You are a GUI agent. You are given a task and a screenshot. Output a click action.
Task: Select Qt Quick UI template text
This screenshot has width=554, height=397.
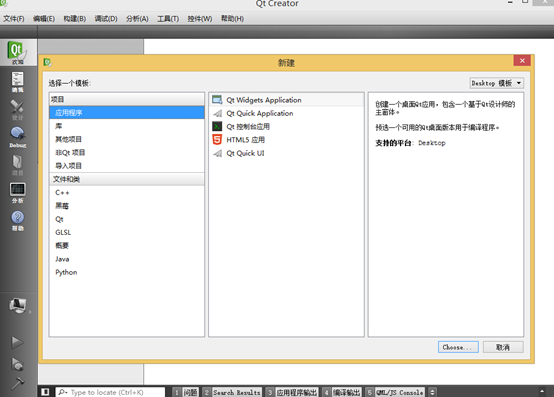point(245,153)
